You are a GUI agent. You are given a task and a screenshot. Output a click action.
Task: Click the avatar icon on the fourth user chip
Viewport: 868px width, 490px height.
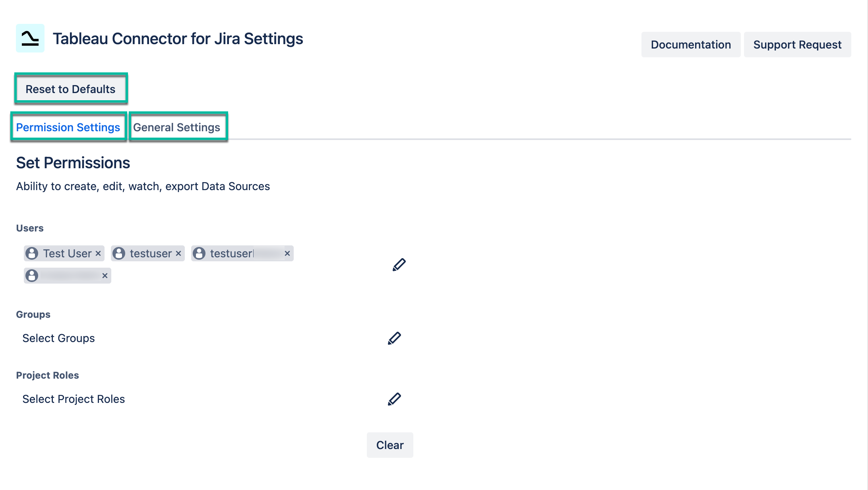point(31,275)
